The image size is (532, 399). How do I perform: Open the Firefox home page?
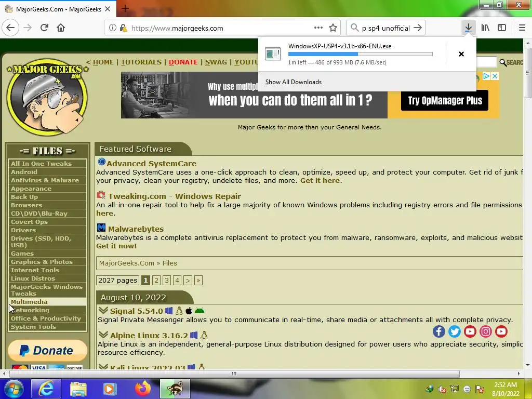tap(61, 28)
